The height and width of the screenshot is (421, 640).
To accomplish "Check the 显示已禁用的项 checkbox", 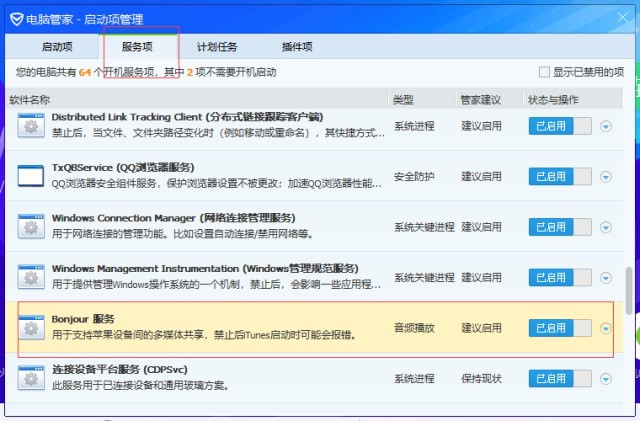I will (544, 72).
